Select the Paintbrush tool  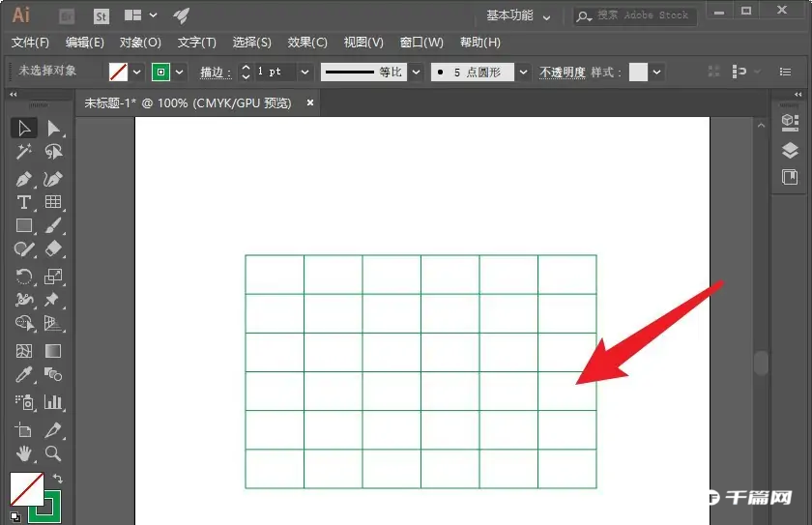point(53,225)
